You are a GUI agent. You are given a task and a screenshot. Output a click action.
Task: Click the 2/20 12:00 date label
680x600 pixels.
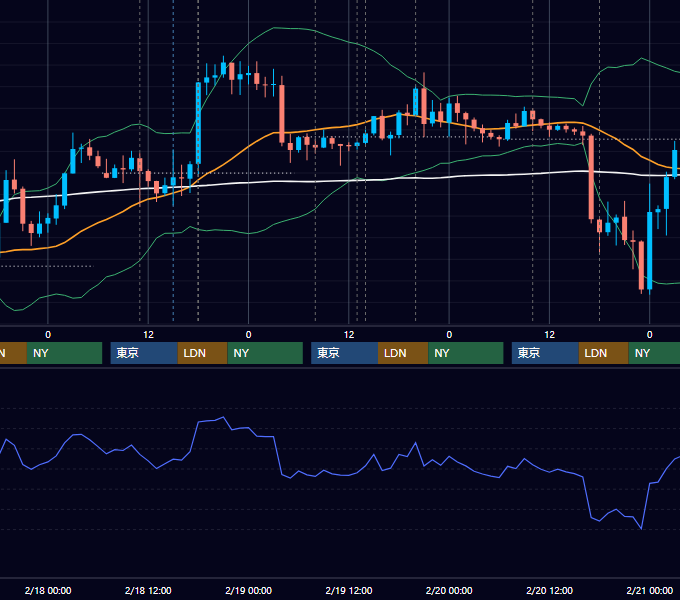[549, 590]
